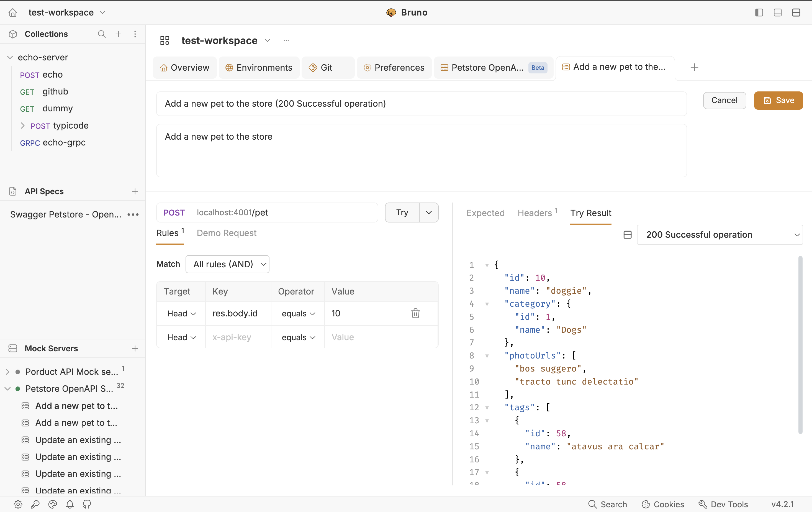
Task: Toggle the bottom panel layout icon
Action: [778, 12]
